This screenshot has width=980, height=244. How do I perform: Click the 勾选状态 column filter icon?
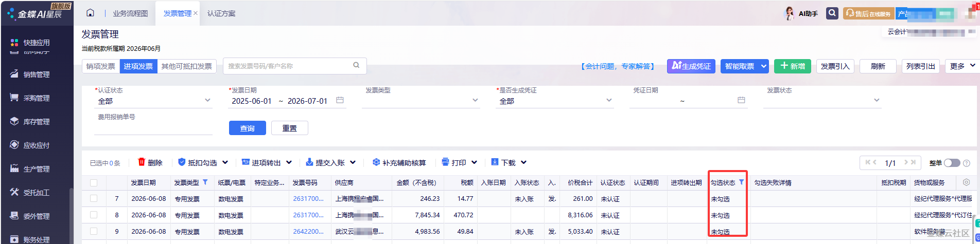coord(741,182)
